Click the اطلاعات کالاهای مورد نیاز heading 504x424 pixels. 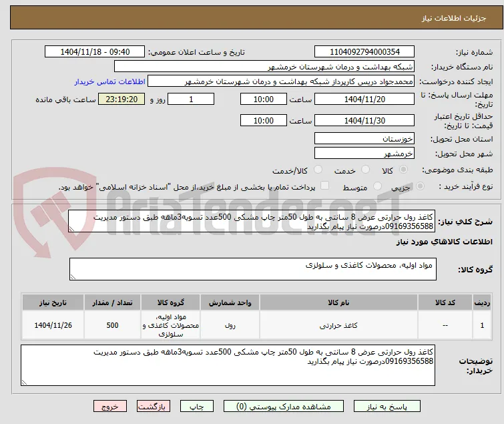(444, 242)
